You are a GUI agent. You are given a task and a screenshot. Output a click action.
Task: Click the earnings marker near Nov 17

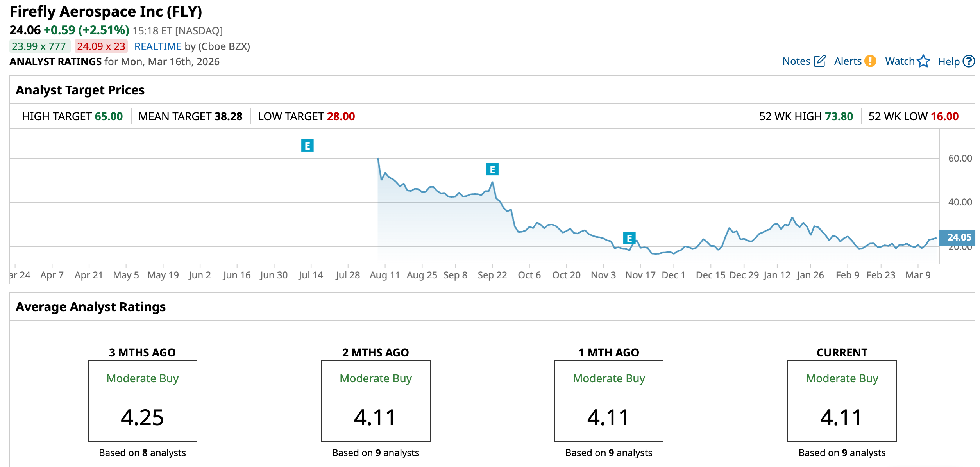(x=629, y=238)
